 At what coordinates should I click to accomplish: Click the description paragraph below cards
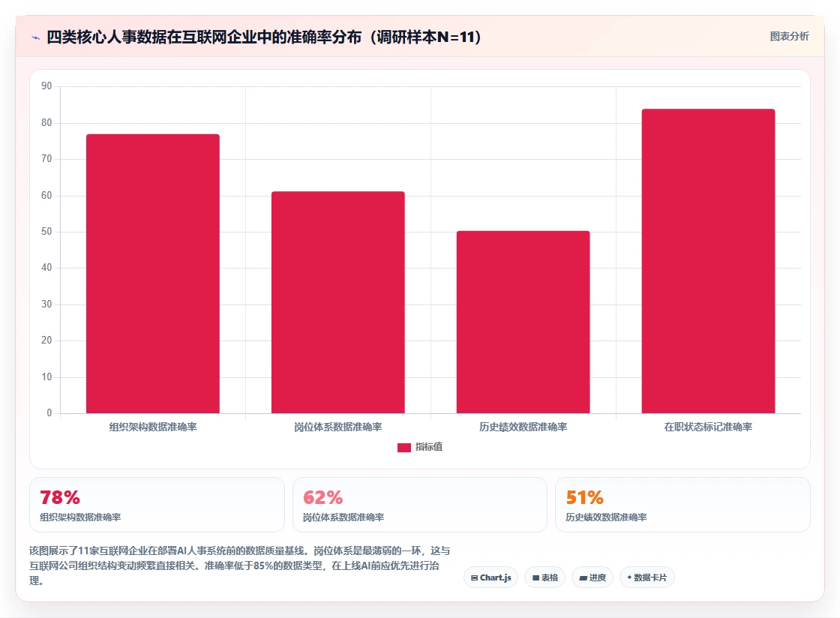240,565
